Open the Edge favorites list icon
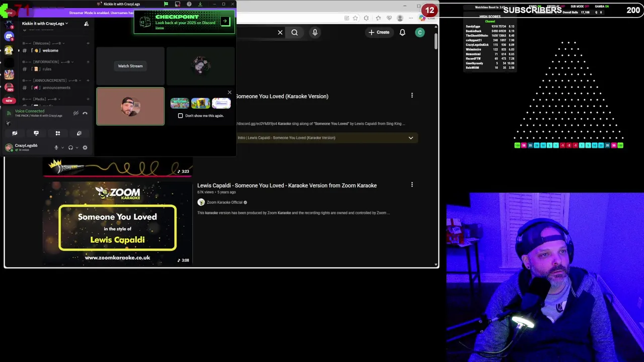 tap(378, 18)
